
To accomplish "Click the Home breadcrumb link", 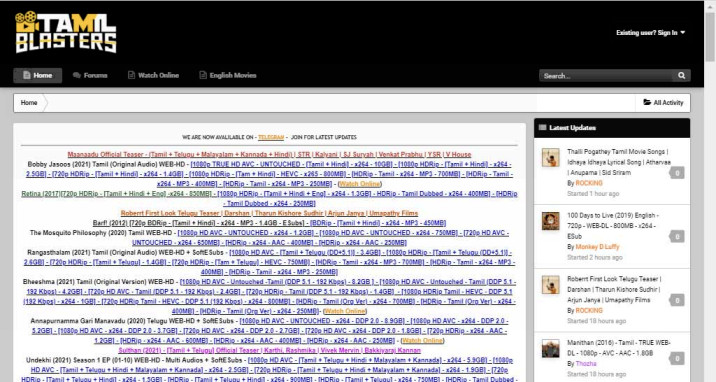I will click(x=29, y=103).
